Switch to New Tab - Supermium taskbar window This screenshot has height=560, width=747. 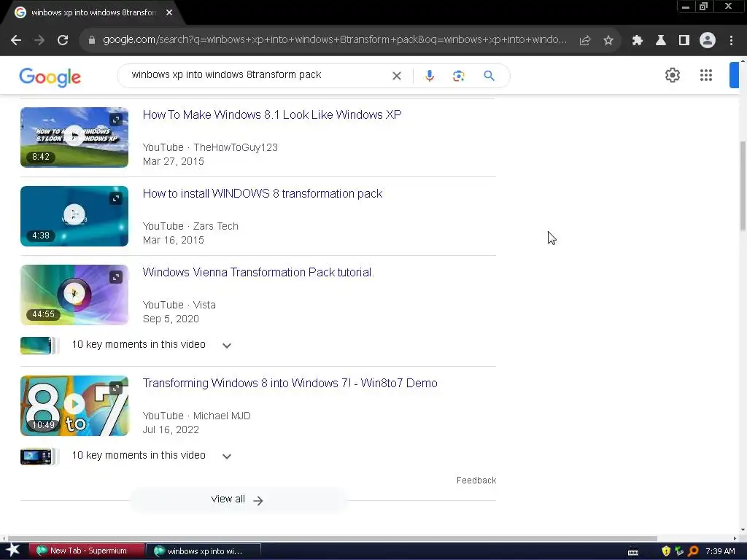[87, 551]
